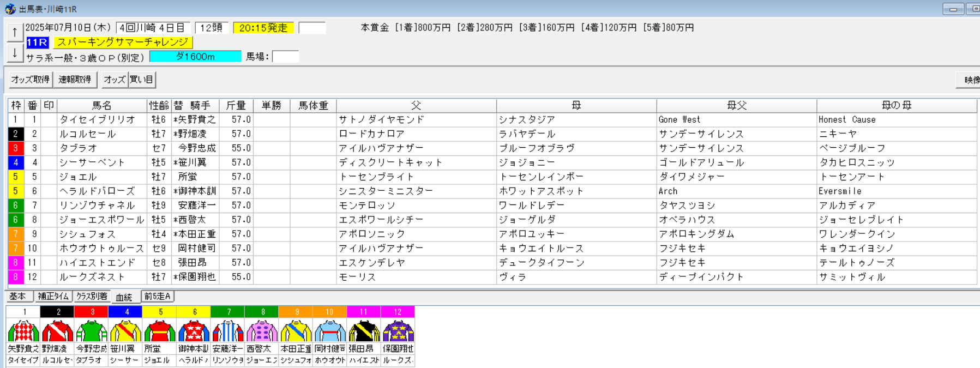Click the red silks icon for 所蛍
This screenshot has width=980, height=368.
[x=159, y=331]
